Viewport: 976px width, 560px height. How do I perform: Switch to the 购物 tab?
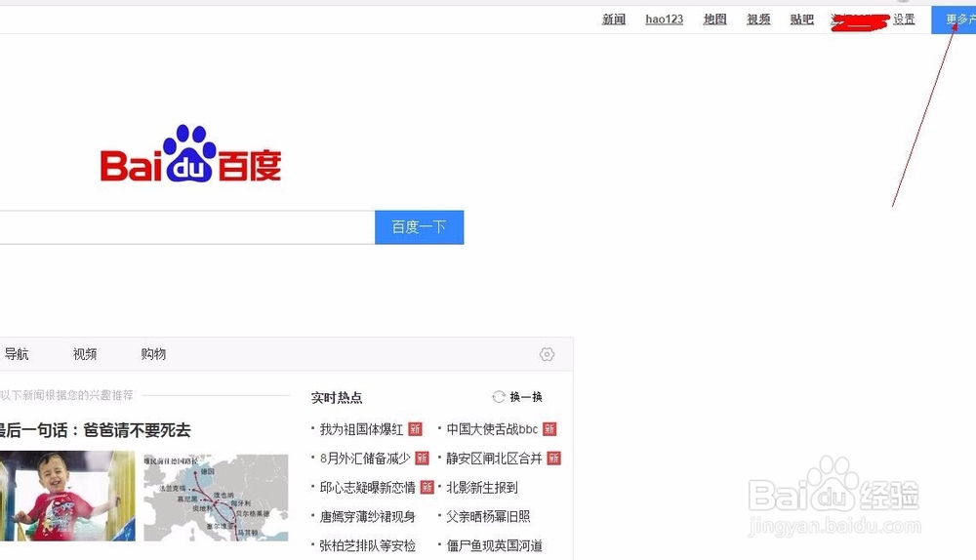click(153, 354)
